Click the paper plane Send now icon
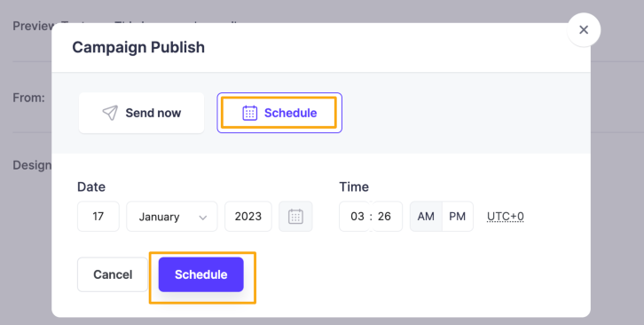Image resolution: width=644 pixels, height=325 pixels. pos(110,113)
